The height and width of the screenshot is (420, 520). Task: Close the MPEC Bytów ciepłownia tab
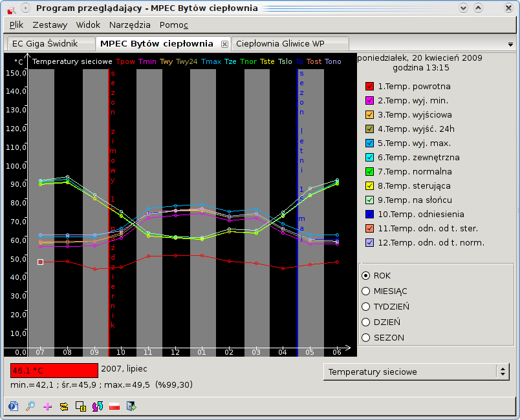(x=224, y=44)
